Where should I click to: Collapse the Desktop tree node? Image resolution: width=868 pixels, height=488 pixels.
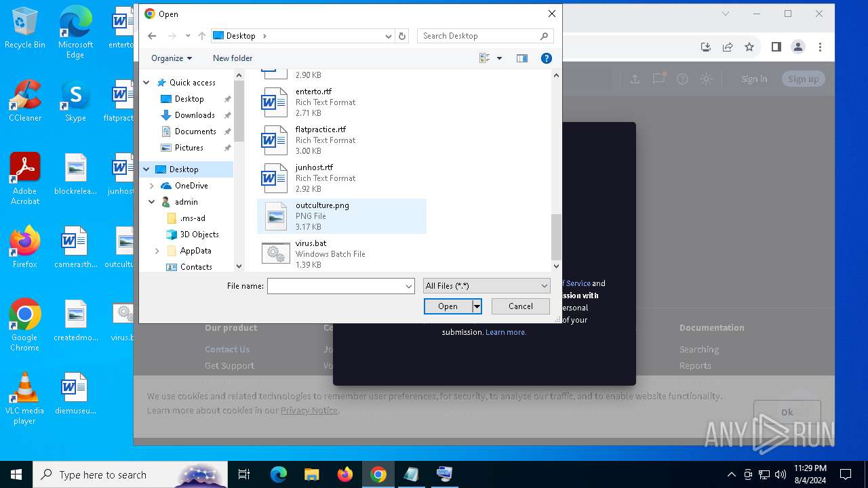(x=146, y=169)
